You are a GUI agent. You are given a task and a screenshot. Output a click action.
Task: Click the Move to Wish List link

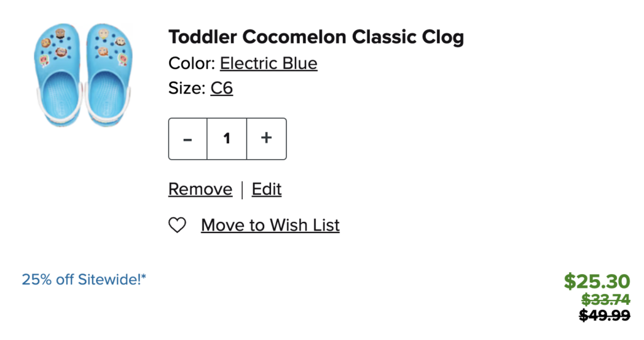coord(270,225)
